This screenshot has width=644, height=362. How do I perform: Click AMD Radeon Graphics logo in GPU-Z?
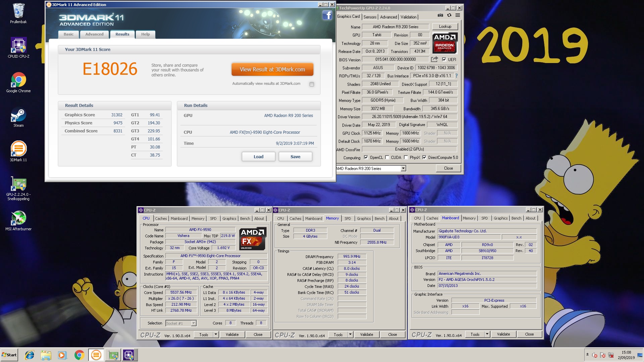[445, 43]
